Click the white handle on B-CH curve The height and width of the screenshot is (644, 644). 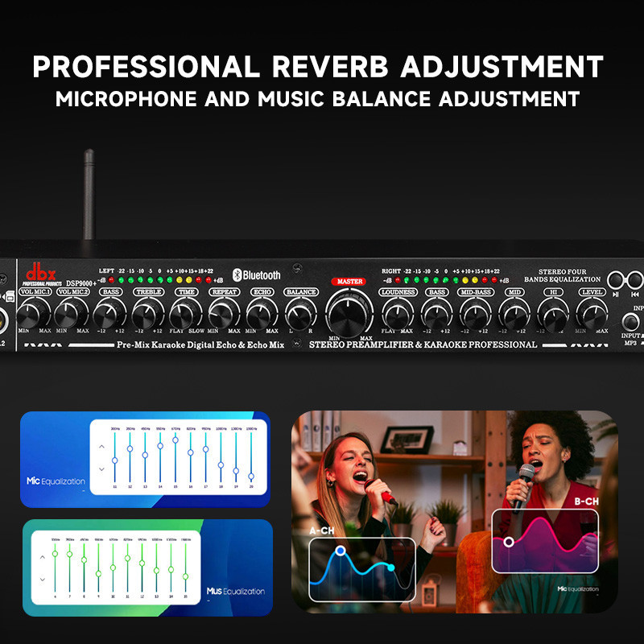pos(509,542)
